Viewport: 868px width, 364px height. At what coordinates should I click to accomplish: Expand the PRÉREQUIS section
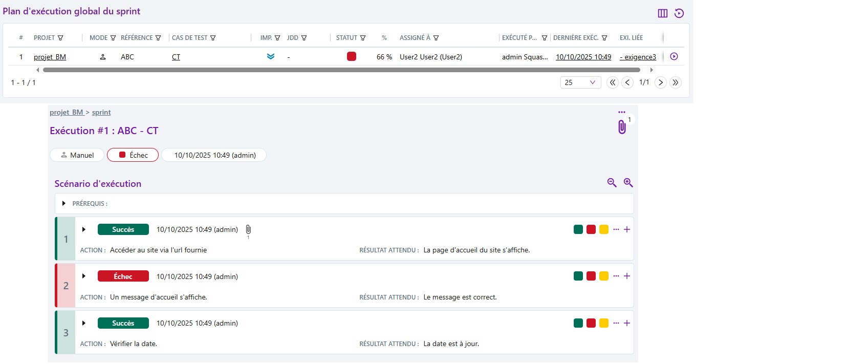click(x=64, y=204)
